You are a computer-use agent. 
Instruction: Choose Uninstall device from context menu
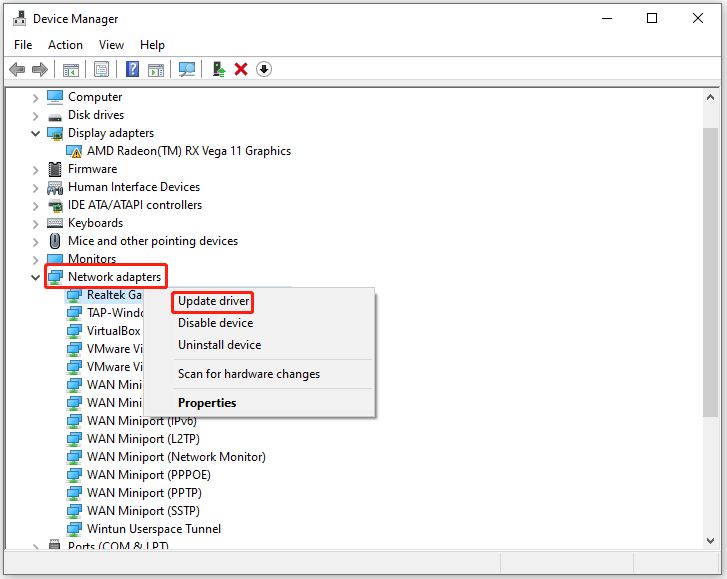[219, 345]
